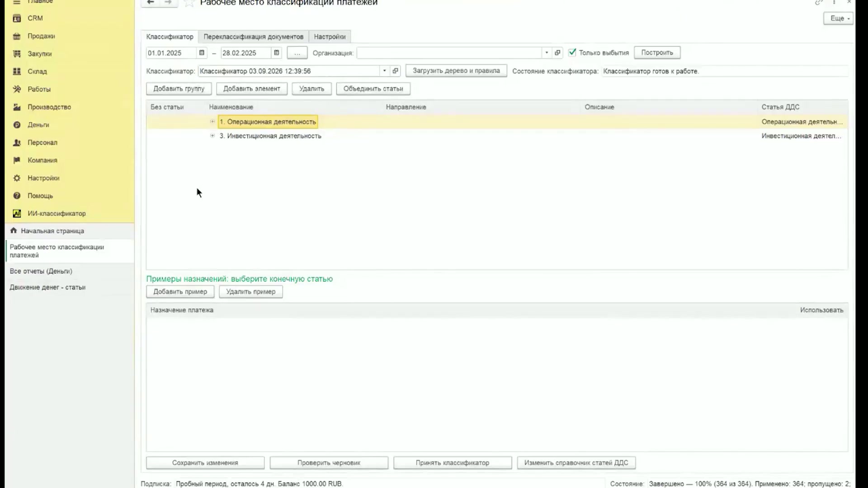Expand the 1. Операционная деятельность tree node
868x488 pixels.
coord(212,122)
